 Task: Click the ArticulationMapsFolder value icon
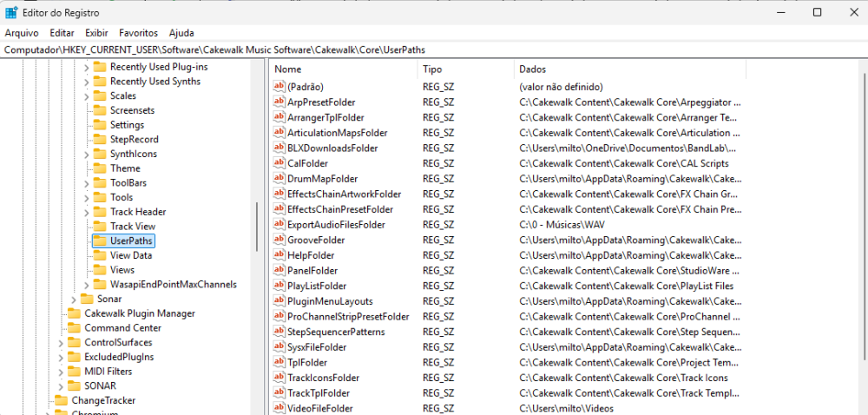point(279,133)
